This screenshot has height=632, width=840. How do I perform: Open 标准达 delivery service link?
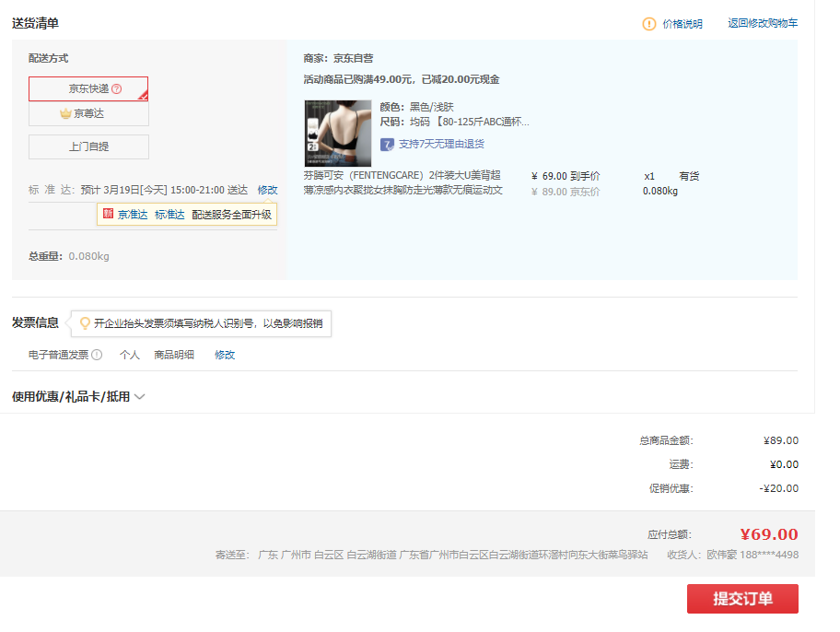point(169,215)
